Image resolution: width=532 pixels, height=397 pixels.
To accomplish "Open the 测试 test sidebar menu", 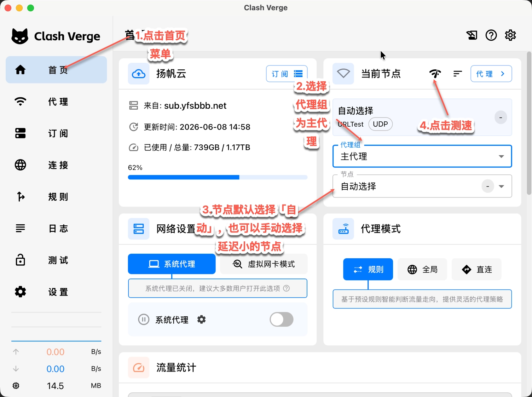I will (x=56, y=260).
